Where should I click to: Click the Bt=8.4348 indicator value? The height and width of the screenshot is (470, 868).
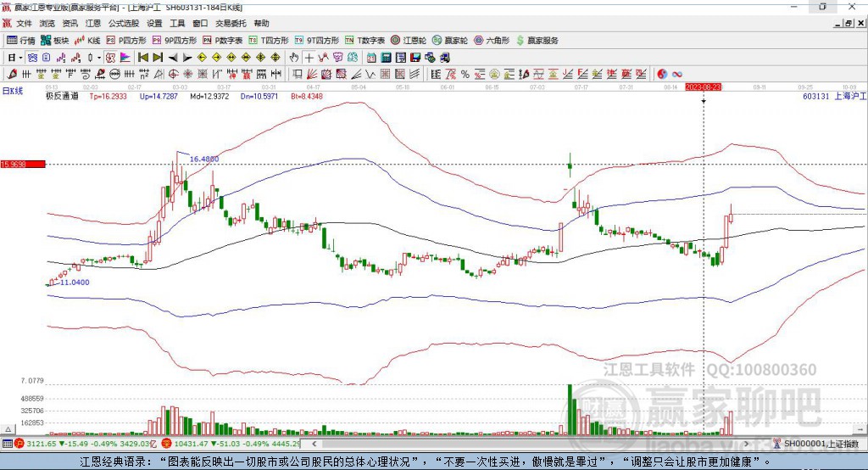307,97
